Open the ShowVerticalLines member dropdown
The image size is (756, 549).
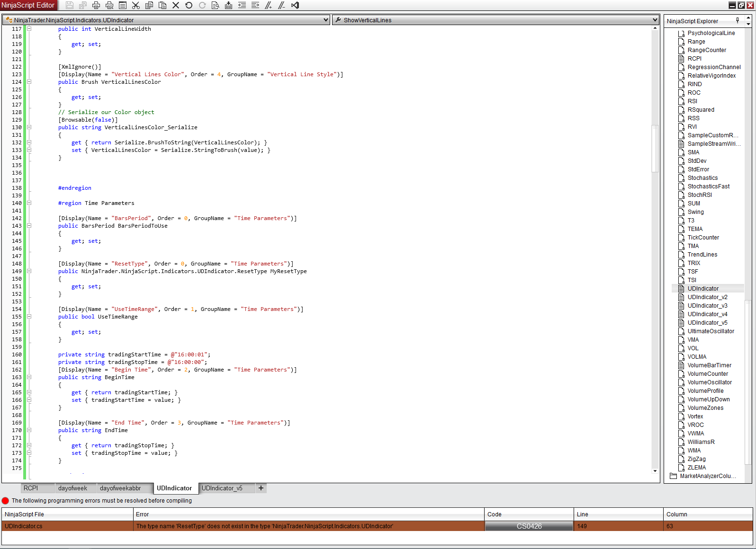click(655, 20)
